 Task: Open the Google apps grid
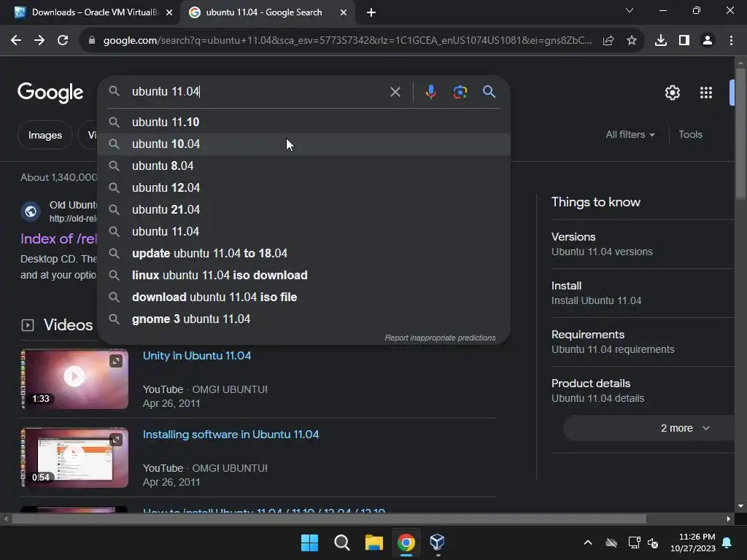[706, 93]
